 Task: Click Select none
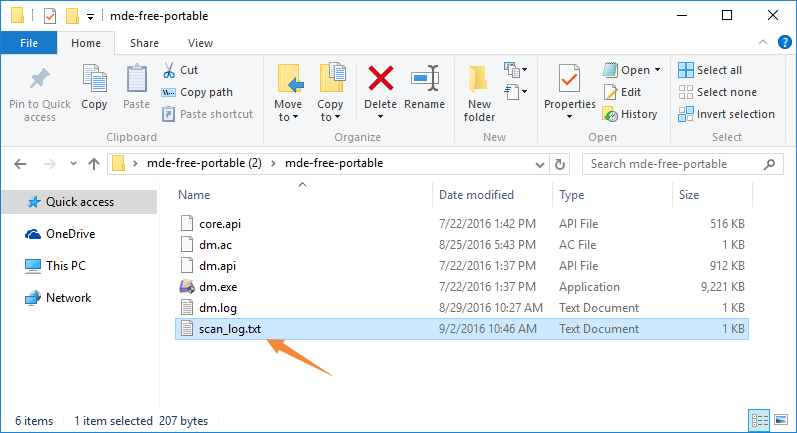coord(717,92)
